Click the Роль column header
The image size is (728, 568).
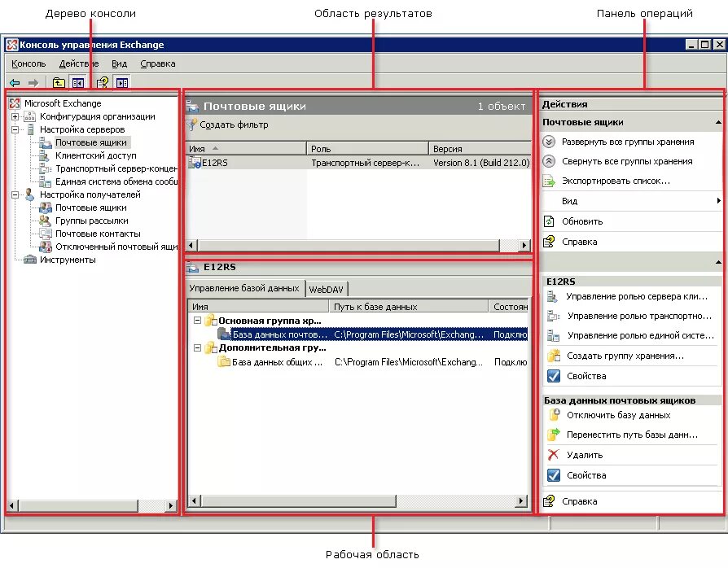[367, 149]
